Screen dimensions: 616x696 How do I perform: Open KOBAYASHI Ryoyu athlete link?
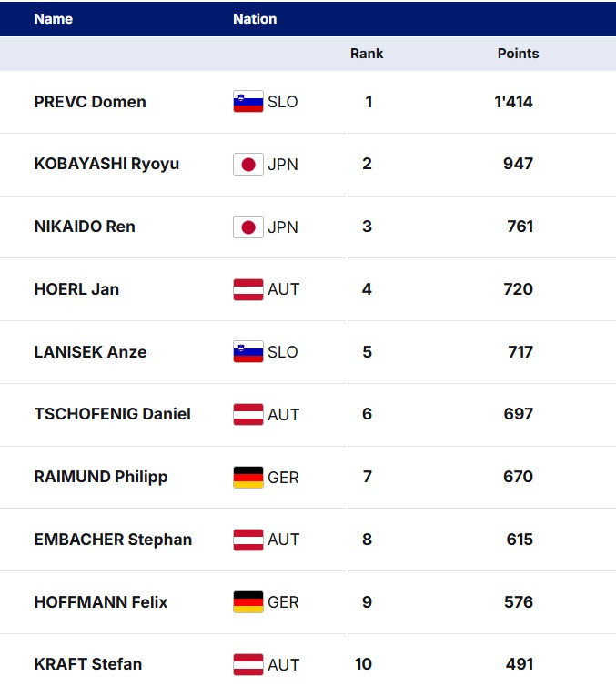[x=106, y=165]
